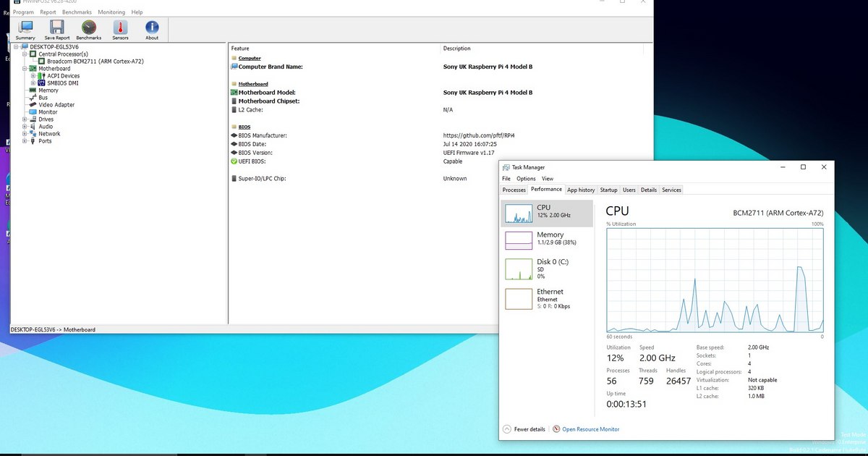Click the Computer section folder icon
Viewport: 868px width, 456px height.
(234, 58)
